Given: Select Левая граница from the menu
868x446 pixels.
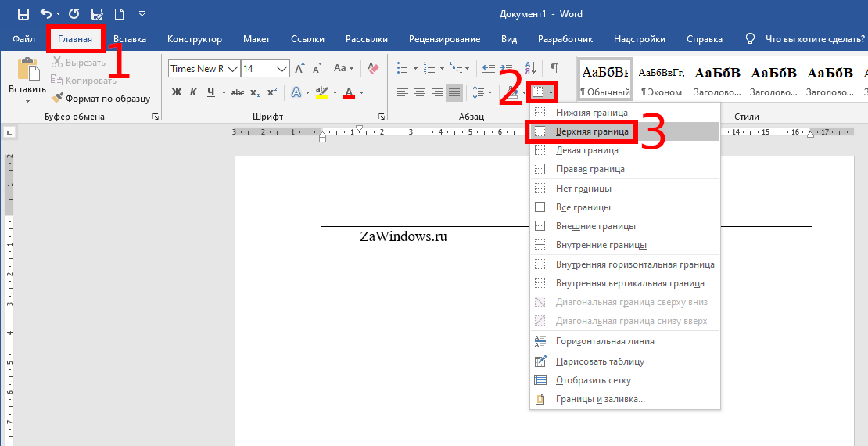Looking at the screenshot, I should (x=625, y=150).
